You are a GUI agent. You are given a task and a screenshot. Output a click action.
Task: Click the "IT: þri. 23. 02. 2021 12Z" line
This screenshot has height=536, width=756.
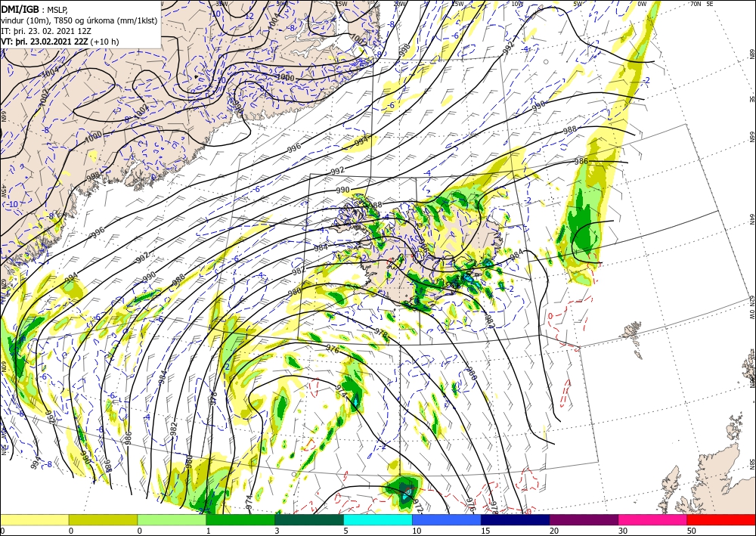(x=45, y=31)
